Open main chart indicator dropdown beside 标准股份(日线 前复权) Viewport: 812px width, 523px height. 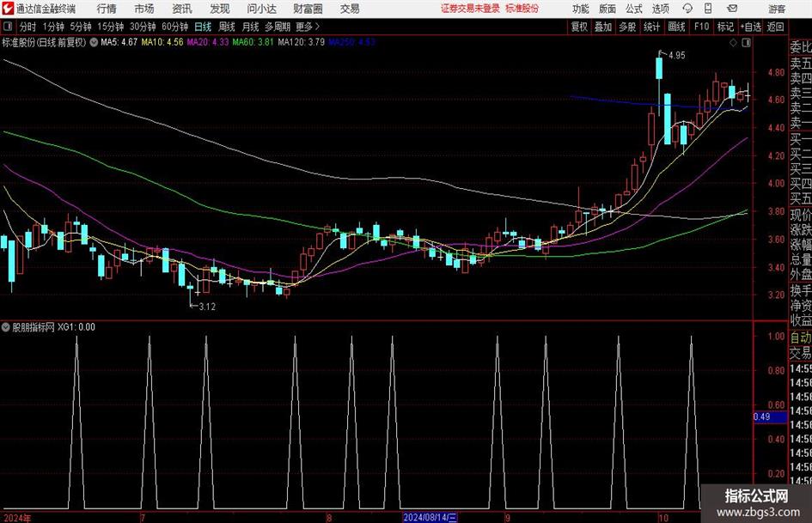pyautogui.click(x=94, y=42)
